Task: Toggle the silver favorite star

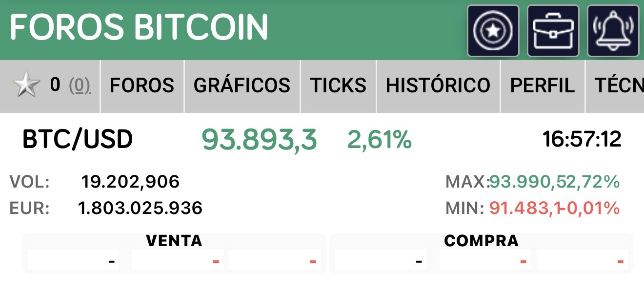Action: (26, 86)
